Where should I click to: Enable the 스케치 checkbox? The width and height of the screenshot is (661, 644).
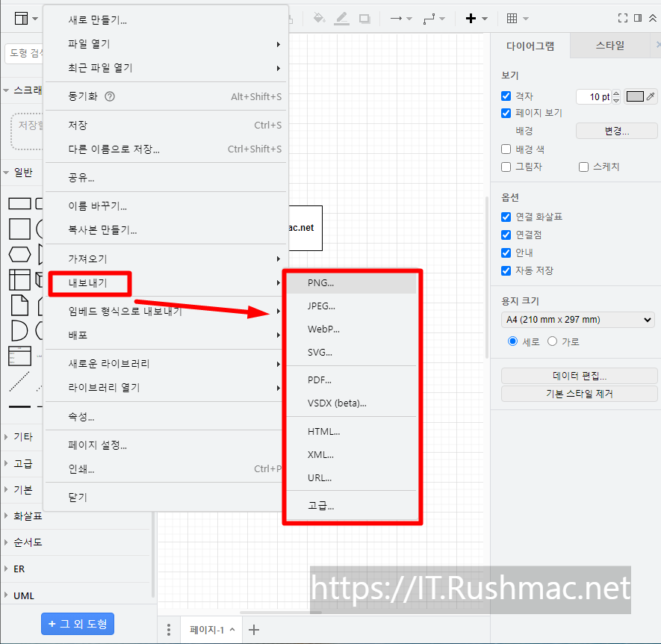pyautogui.click(x=584, y=167)
